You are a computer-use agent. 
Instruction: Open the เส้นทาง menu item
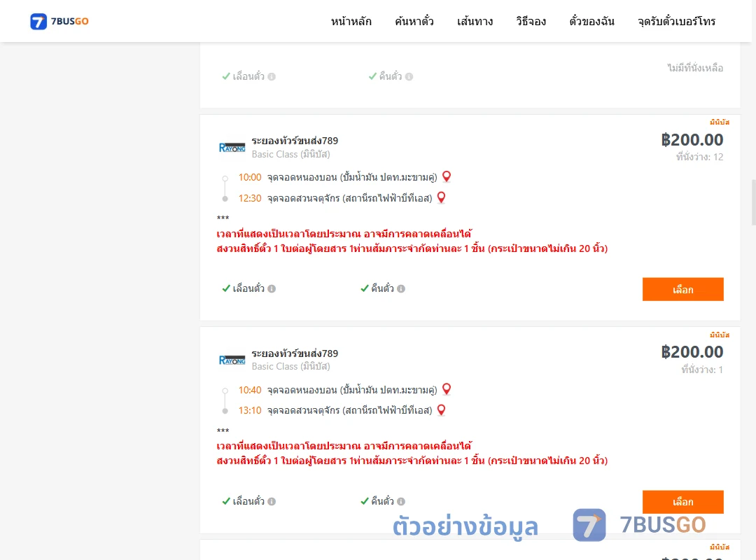tap(475, 21)
